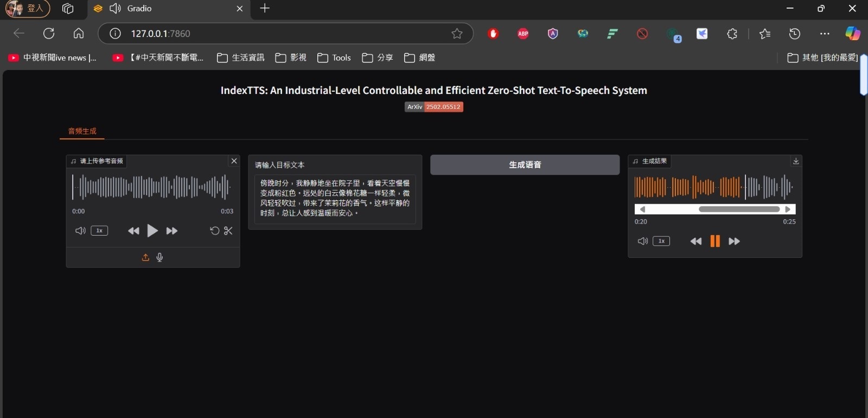Select the 音频生成 tab
Screen dimensions: 868x418
point(82,131)
